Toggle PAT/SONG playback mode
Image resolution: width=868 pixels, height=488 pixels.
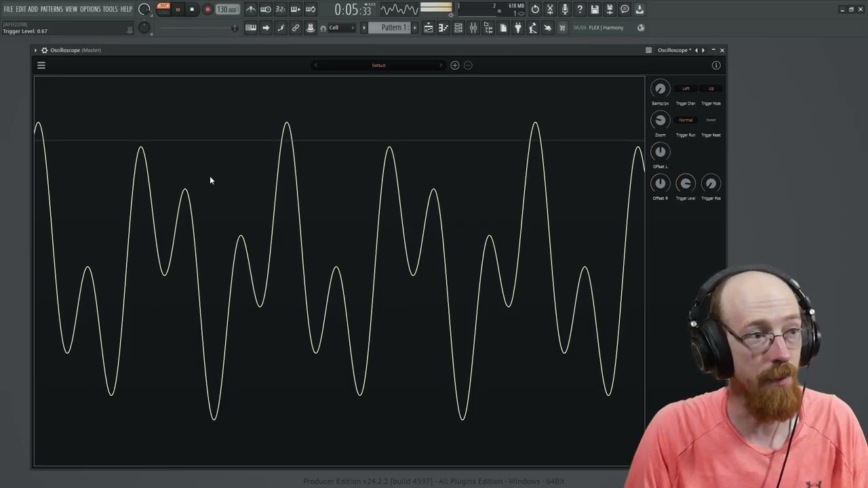(x=163, y=9)
